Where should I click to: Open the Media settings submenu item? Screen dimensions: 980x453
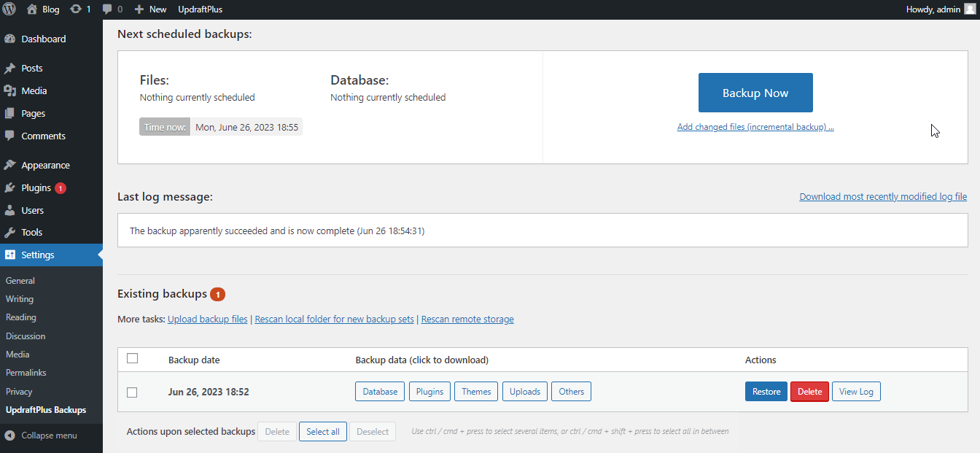coord(17,355)
